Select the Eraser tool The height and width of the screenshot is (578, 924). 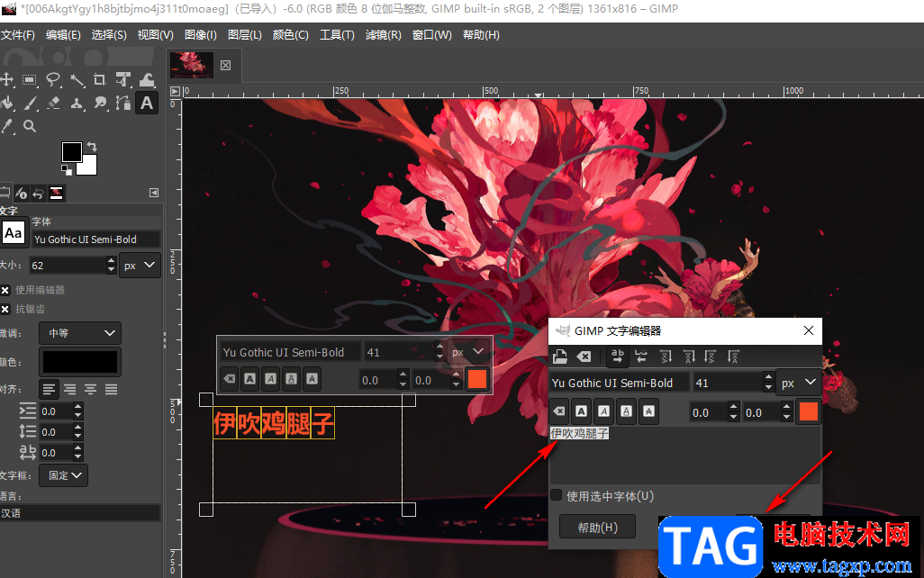[53, 104]
